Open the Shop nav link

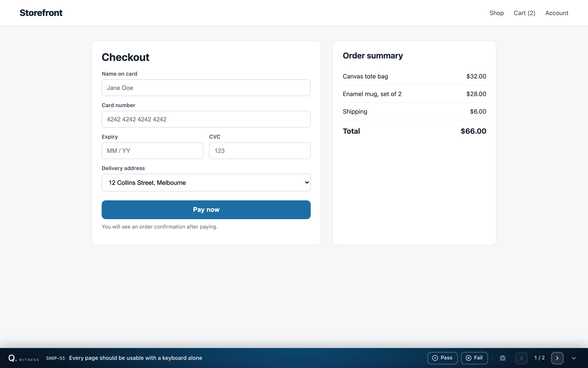coord(496,13)
